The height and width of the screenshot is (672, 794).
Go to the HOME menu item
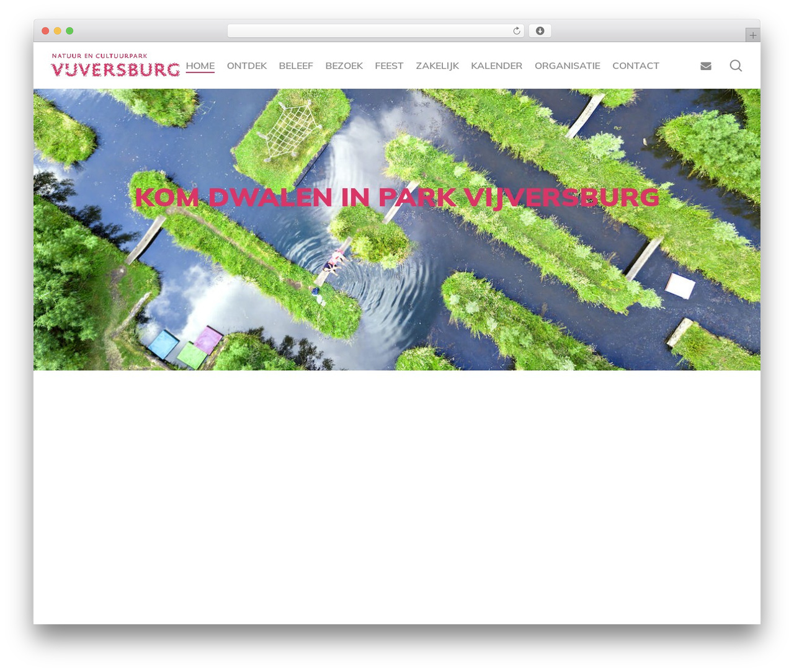point(200,66)
